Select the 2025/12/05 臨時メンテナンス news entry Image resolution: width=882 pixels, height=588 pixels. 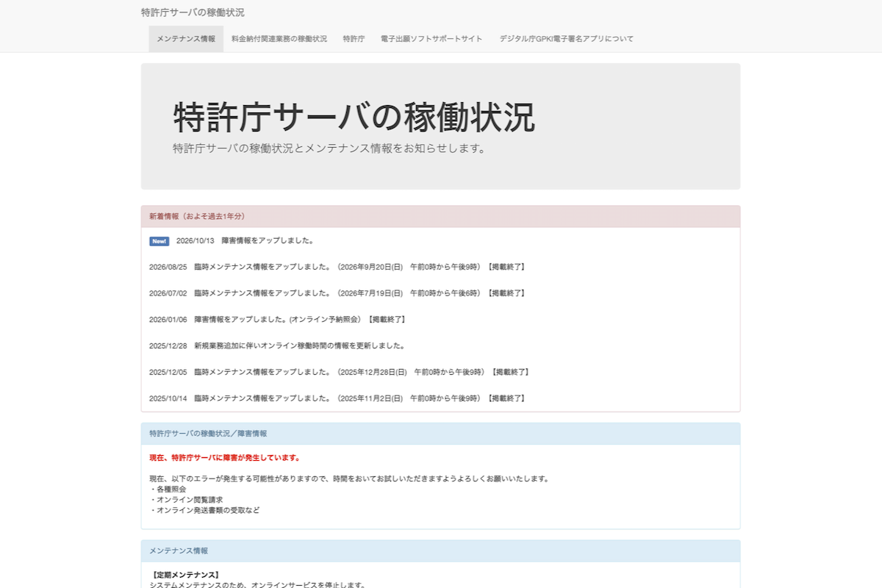pyautogui.click(x=339, y=372)
